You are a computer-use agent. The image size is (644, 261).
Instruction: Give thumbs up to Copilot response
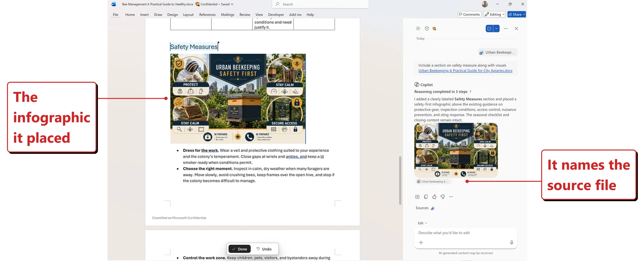pyautogui.click(x=434, y=197)
